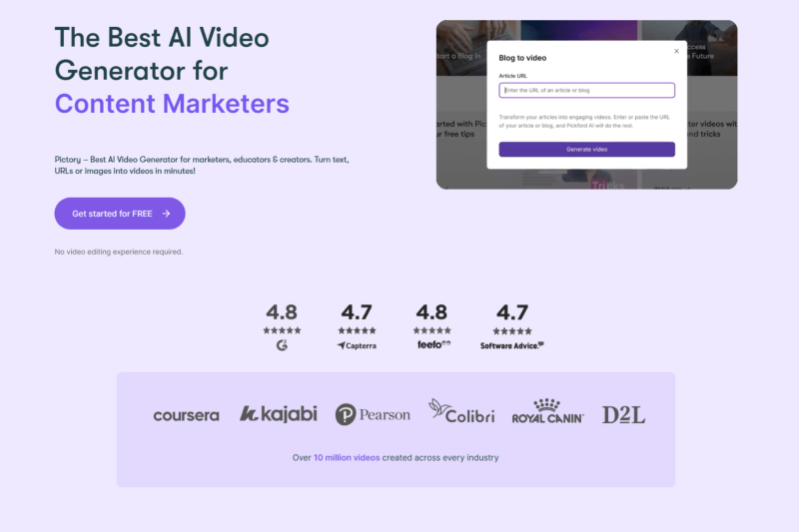The width and height of the screenshot is (799, 532).
Task: Click the Generate video button
Action: click(x=586, y=149)
